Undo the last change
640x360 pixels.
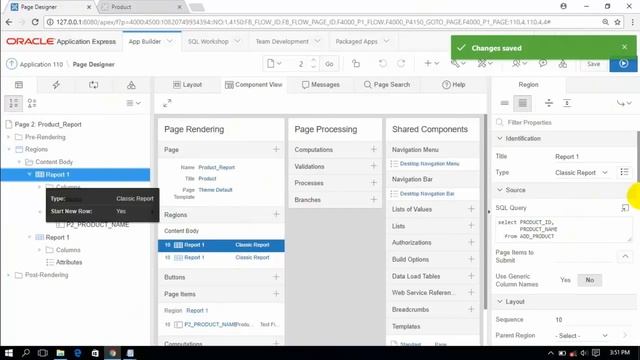(382, 64)
